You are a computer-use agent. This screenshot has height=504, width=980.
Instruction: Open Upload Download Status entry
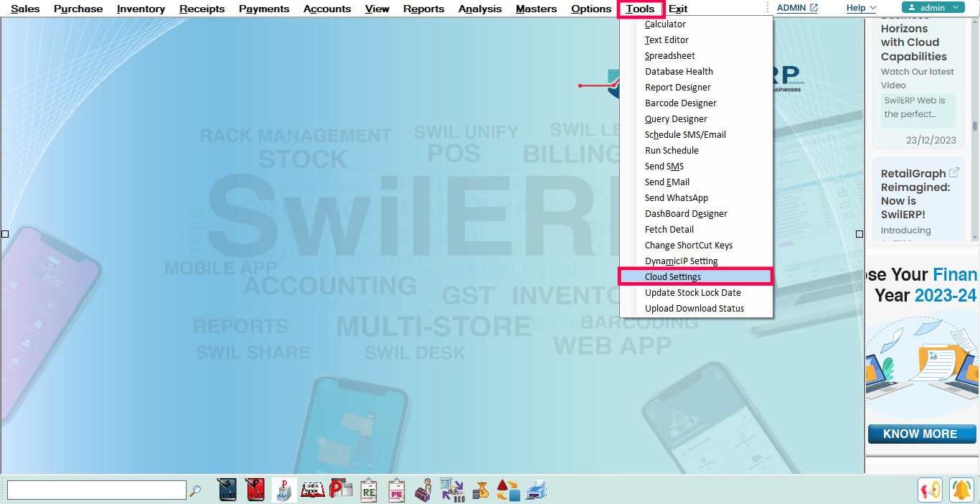[x=696, y=309]
